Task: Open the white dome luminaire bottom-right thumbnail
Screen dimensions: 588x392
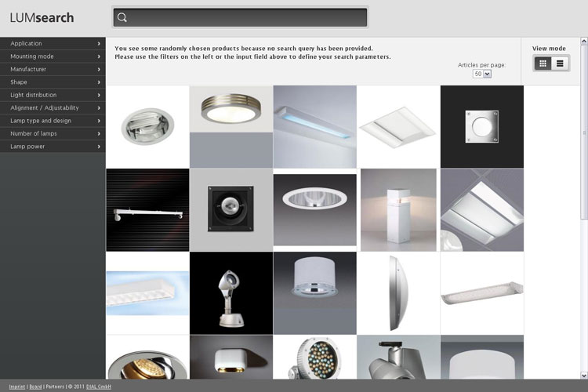Action: coord(482,358)
